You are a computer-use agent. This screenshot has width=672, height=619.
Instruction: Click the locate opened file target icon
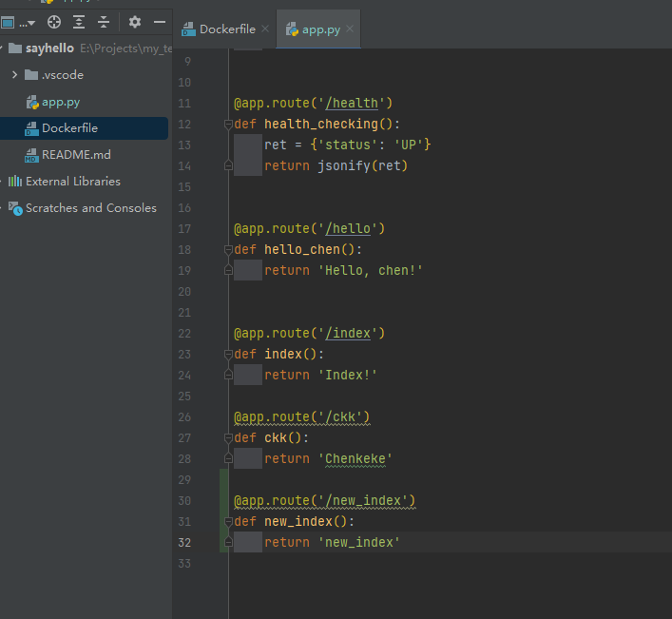(x=54, y=22)
